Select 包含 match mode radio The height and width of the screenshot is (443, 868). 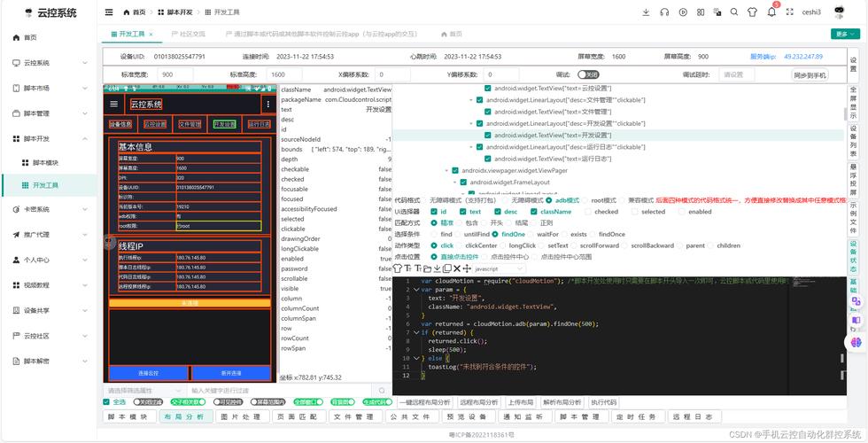[x=459, y=222]
